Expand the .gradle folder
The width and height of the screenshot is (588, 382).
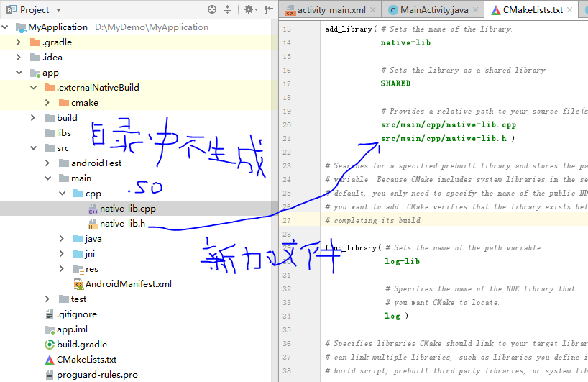(19, 42)
